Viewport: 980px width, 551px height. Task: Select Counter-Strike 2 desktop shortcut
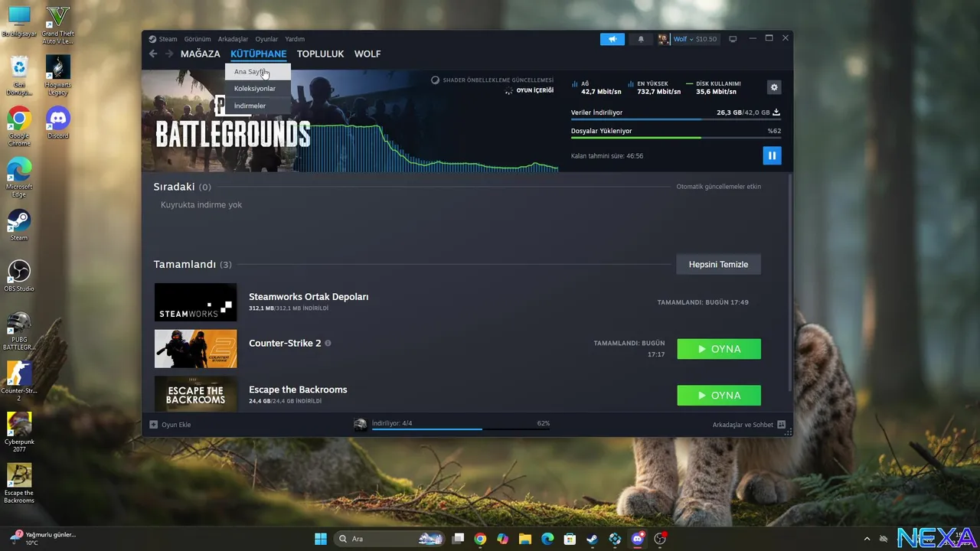pyautogui.click(x=18, y=382)
